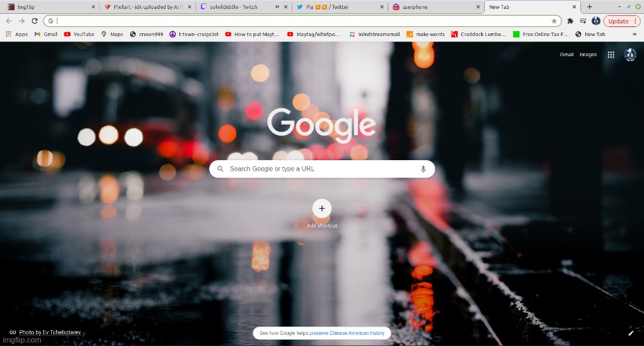The height and width of the screenshot is (346, 644).
Task: Close the Pixilart tab
Action: 189,7
